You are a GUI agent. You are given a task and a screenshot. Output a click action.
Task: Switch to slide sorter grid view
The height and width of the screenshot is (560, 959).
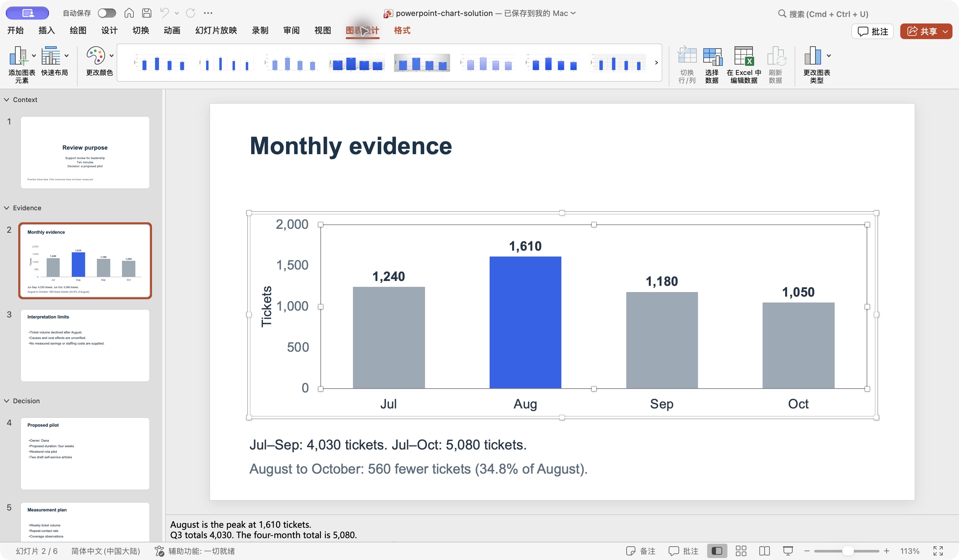tap(740, 551)
